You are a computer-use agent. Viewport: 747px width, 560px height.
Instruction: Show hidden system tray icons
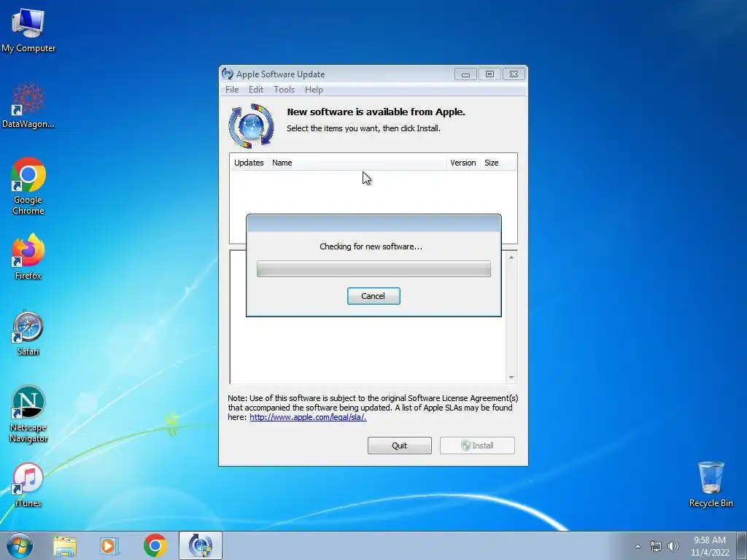tap(638, 546)
